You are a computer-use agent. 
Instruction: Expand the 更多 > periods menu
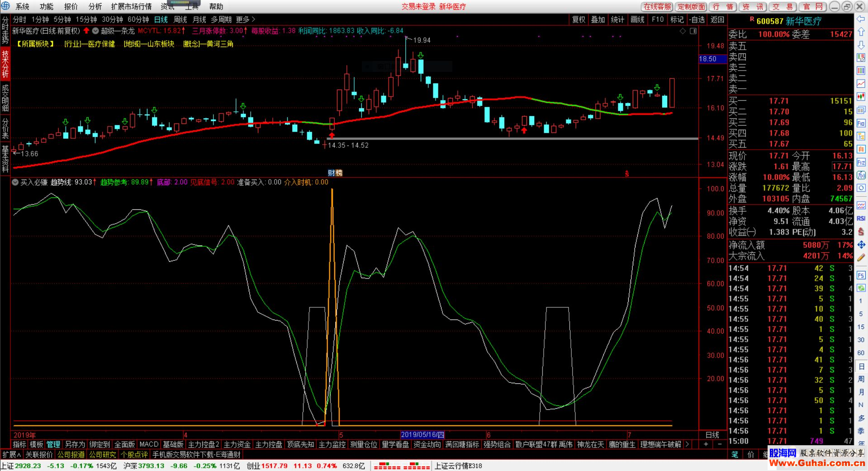coord(246,19)
